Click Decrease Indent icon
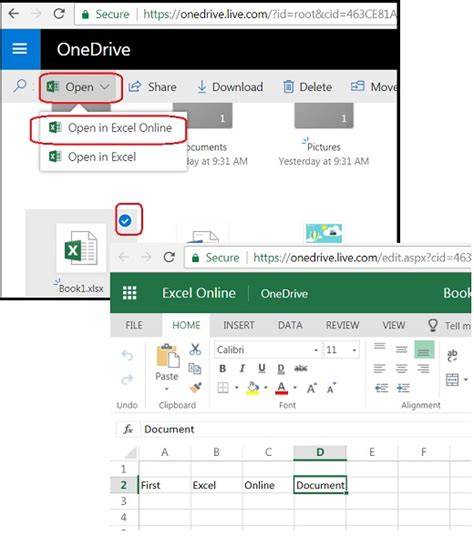 [x=381, y=388]
